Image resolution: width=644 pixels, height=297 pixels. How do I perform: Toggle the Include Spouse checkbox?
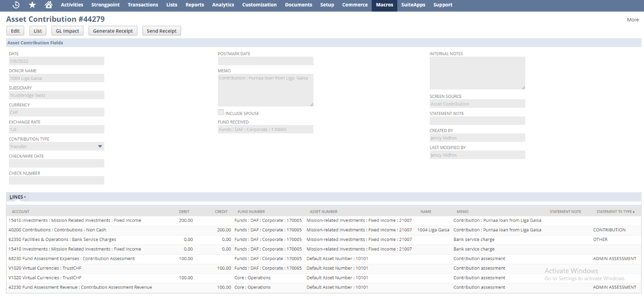221,112
